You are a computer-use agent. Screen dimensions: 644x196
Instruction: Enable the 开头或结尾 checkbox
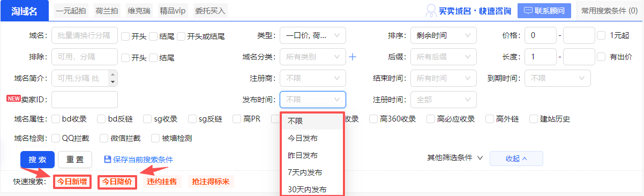181,36
